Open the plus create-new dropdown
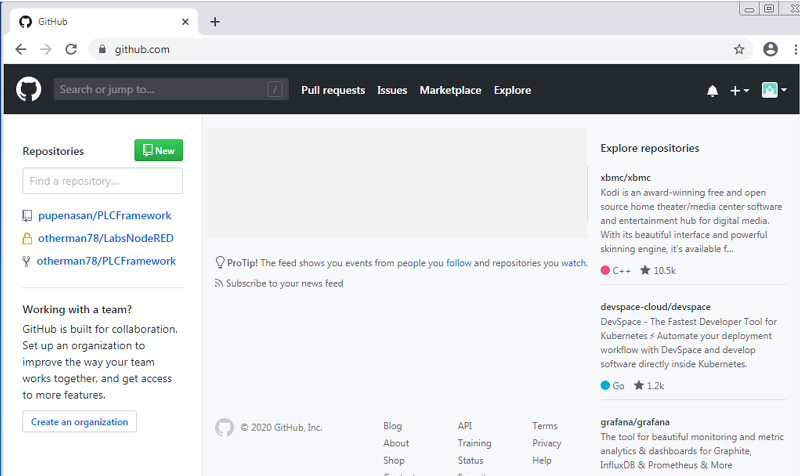800x476 pixels. (739, 91)
